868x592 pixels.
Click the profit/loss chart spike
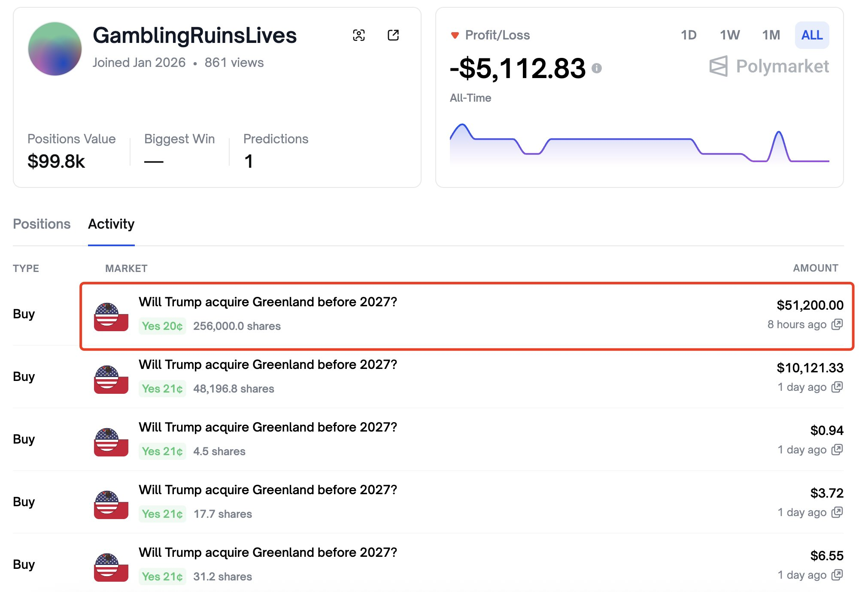[778, 134]
